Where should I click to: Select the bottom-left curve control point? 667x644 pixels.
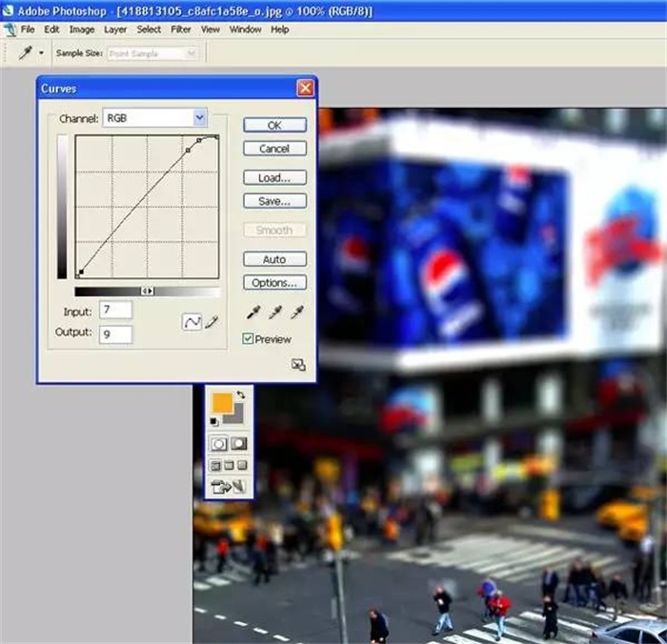tap(81, 272)
